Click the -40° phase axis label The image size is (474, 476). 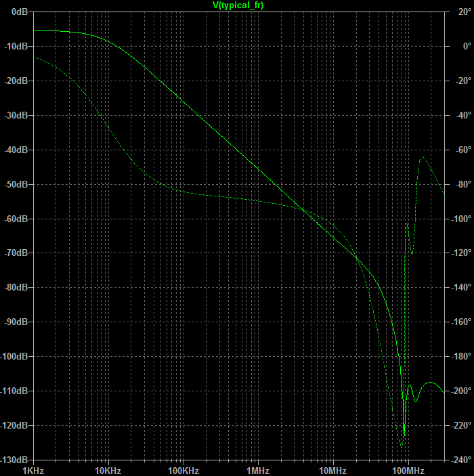(x=463, y=115)
